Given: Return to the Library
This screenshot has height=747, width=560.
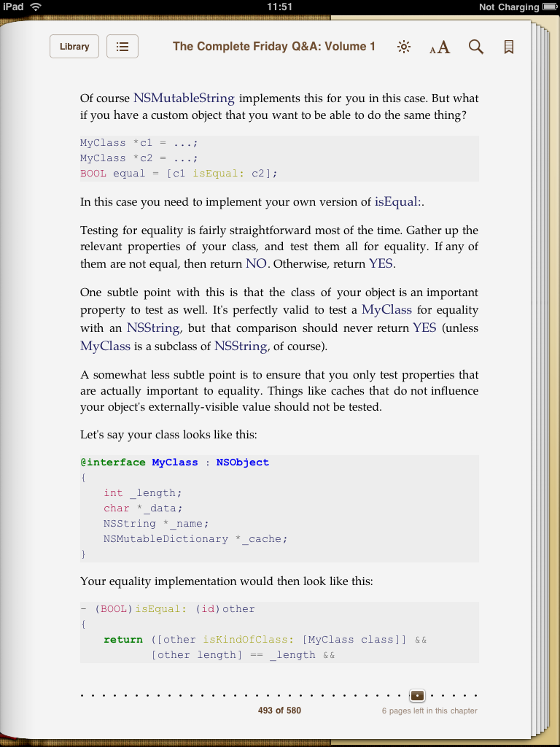Looking at the screenshot, I should tap(74, 47).
